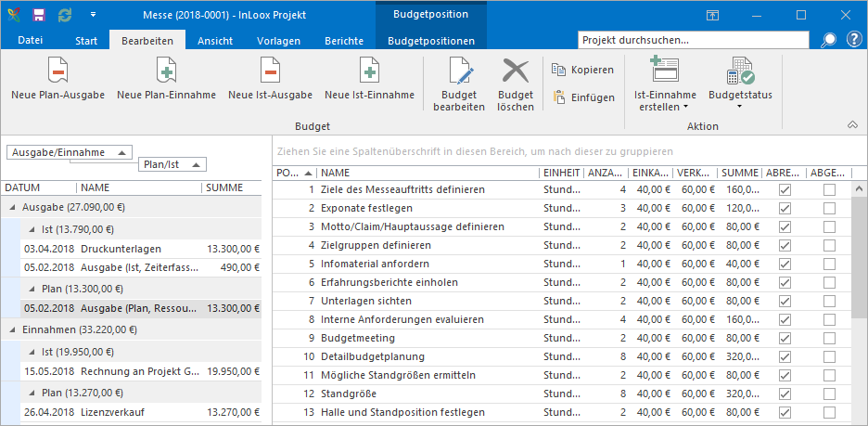This screenshot has height=426, width=868.
Task: Sort by EINHEIT column header
Action: (561, 174)
